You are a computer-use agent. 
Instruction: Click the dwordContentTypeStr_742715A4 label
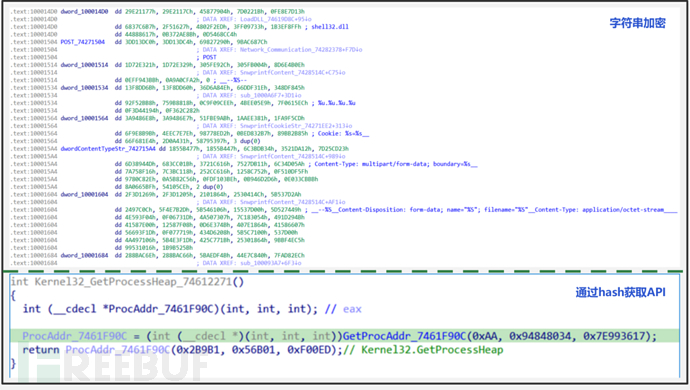coord(108,149)
